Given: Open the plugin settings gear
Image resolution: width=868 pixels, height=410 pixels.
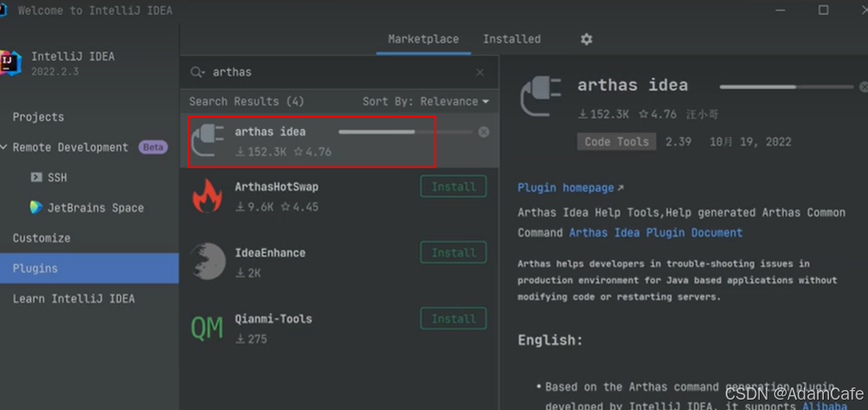Looking at the screenshot, I should coord(586,39).
